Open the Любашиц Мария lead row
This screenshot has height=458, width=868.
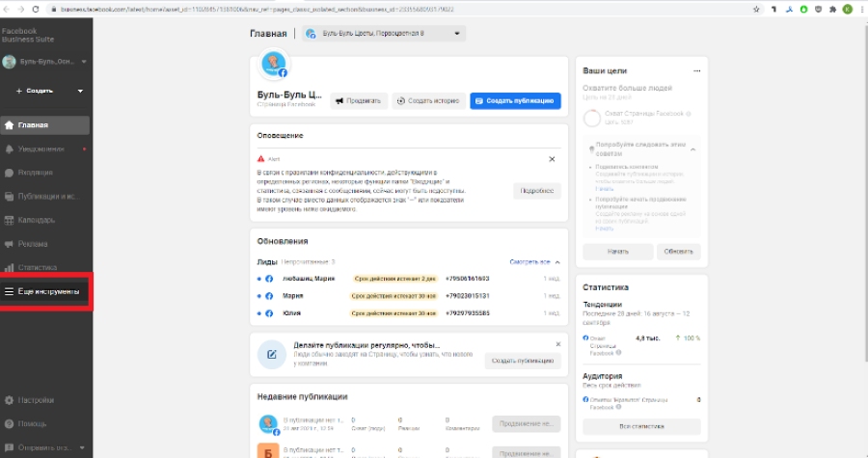pos(409,279)
